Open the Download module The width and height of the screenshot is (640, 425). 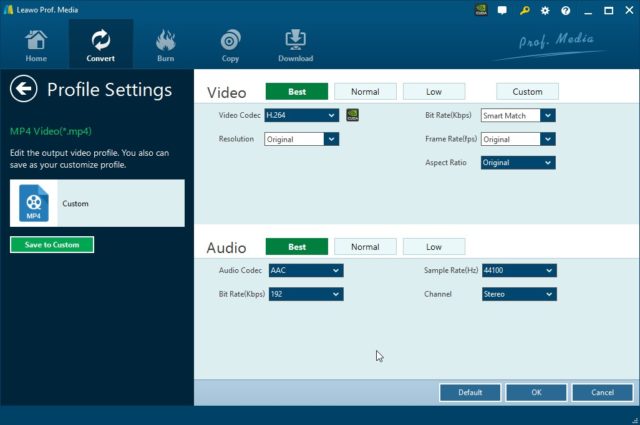point(296,45)
